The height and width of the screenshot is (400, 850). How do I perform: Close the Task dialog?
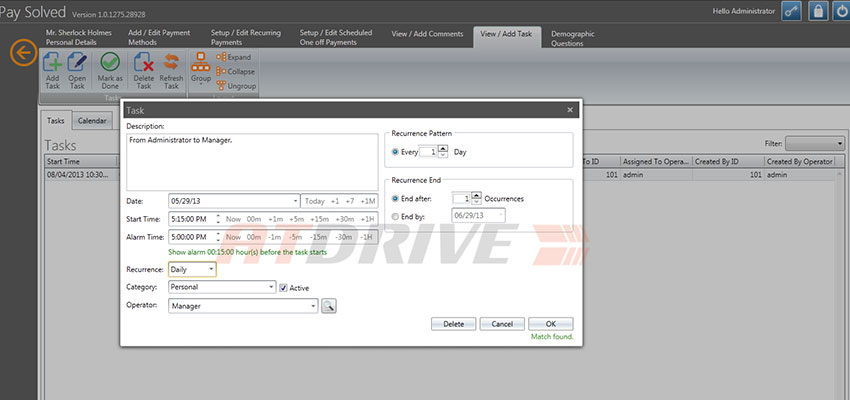pos(570,110)
